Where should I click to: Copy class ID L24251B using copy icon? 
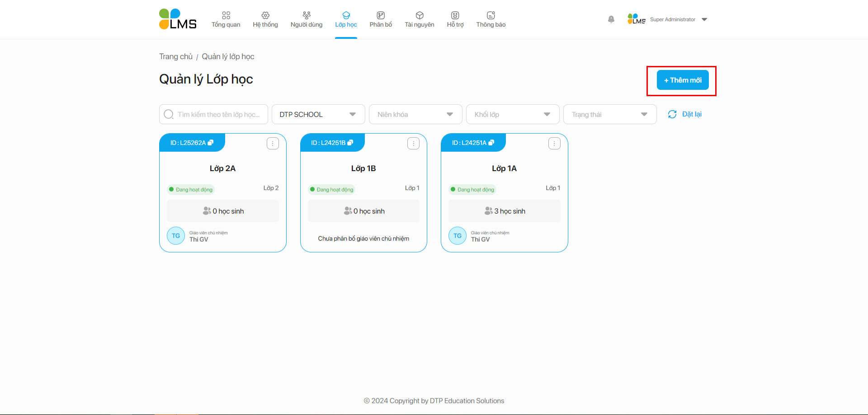click(350, 143)
